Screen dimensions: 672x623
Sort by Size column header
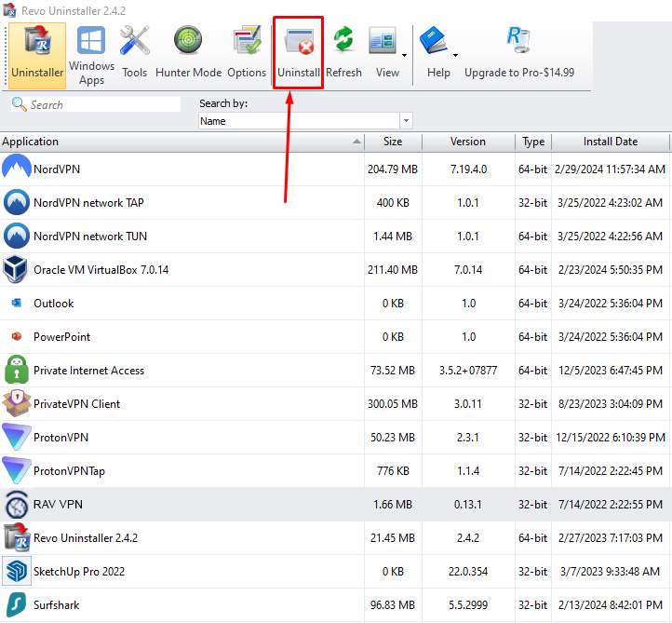tap(393, 142)
